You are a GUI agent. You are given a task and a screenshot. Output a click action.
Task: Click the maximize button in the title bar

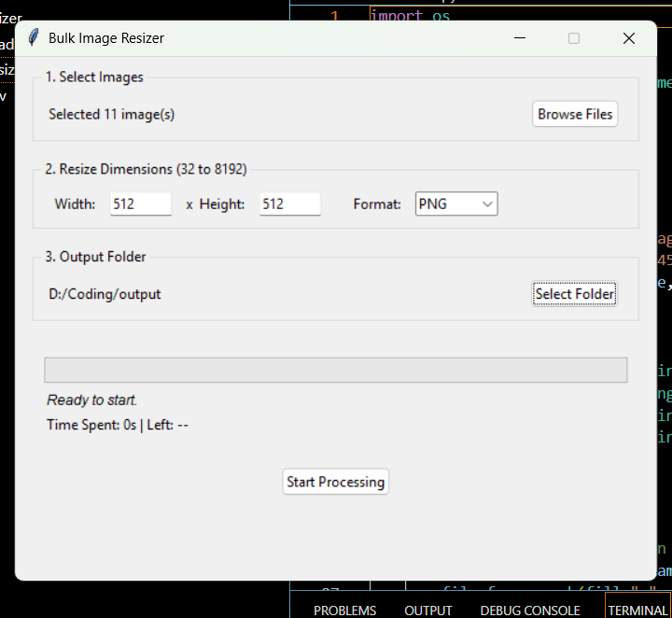574,38
